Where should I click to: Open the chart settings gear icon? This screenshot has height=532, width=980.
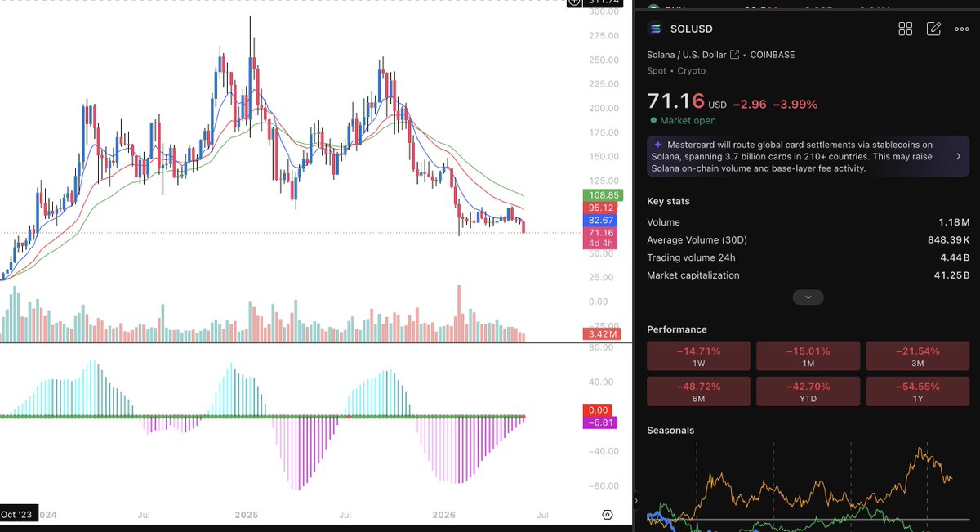pos(608,514)
